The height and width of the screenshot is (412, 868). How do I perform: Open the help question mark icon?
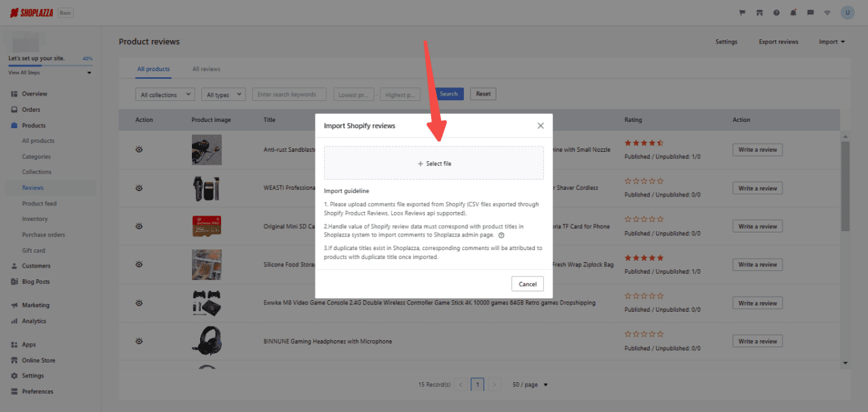pos(776,13)
